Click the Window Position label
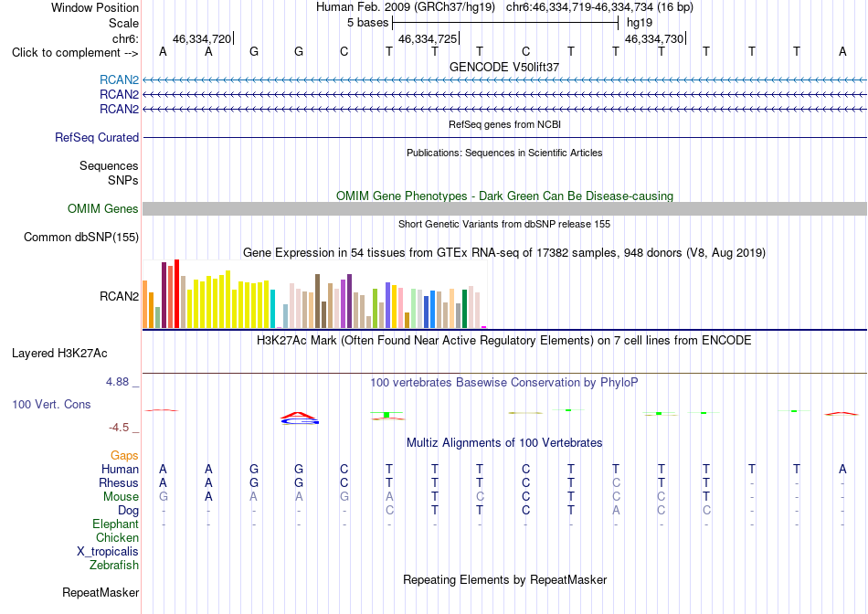The height and width of the screenshot is (614, 868). click(x=95, y=7)
